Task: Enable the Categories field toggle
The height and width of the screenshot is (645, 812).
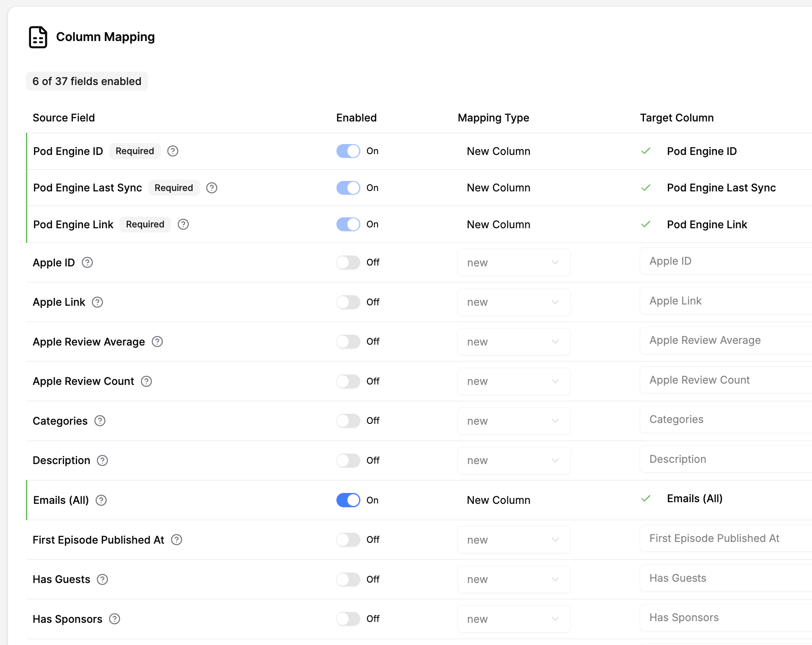Action: tap(348, 421)
